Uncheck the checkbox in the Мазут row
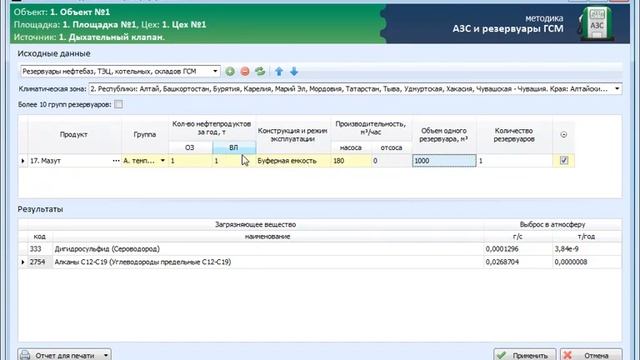Viewport: 640px width, 360px height. pyautogui.click(x=564, y=160)
